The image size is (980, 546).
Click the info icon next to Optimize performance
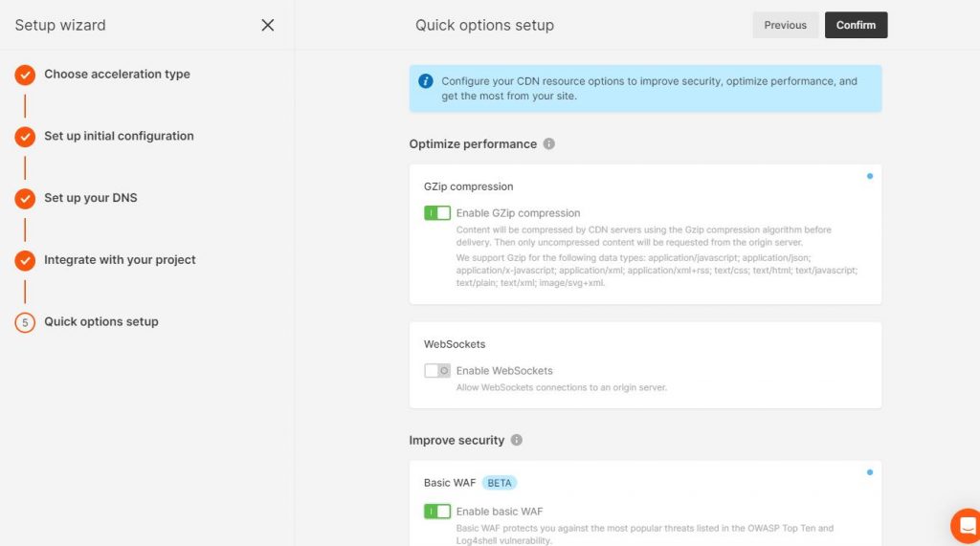pyautogui.click(x=549, y=144)
